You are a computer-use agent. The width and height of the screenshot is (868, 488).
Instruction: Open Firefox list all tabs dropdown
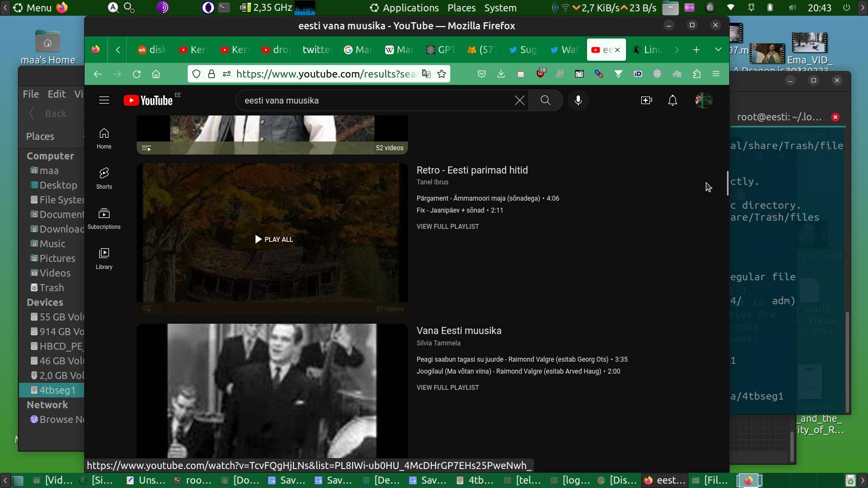click(718, 49)
